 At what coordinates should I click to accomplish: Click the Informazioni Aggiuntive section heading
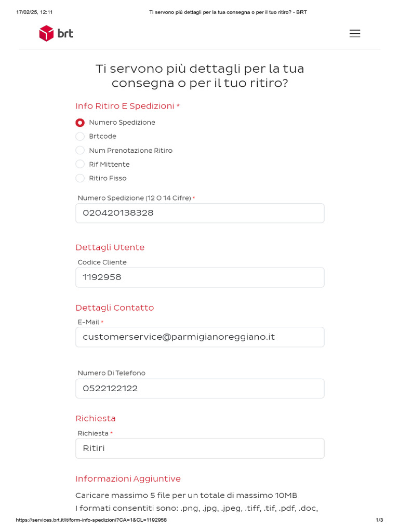coord(128,478)
